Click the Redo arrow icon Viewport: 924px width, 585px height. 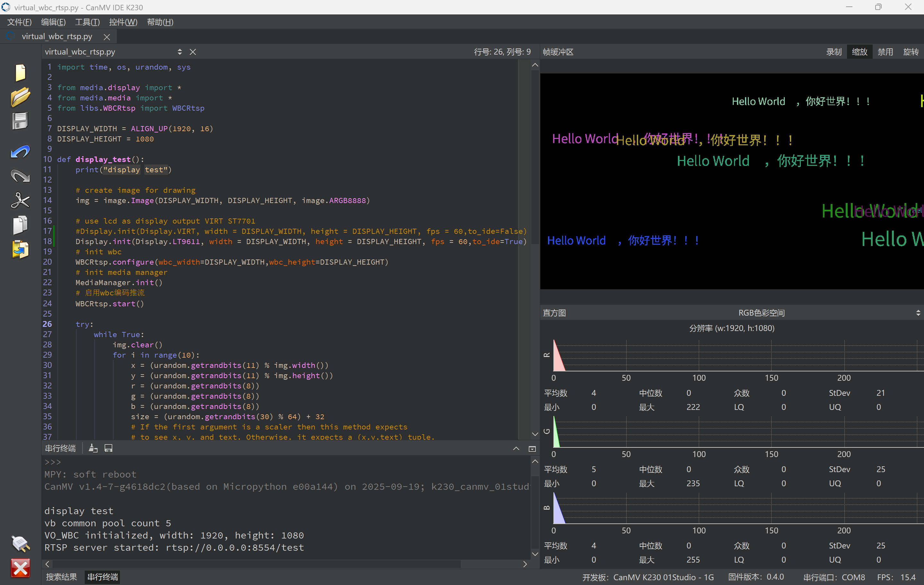(20, 176)
